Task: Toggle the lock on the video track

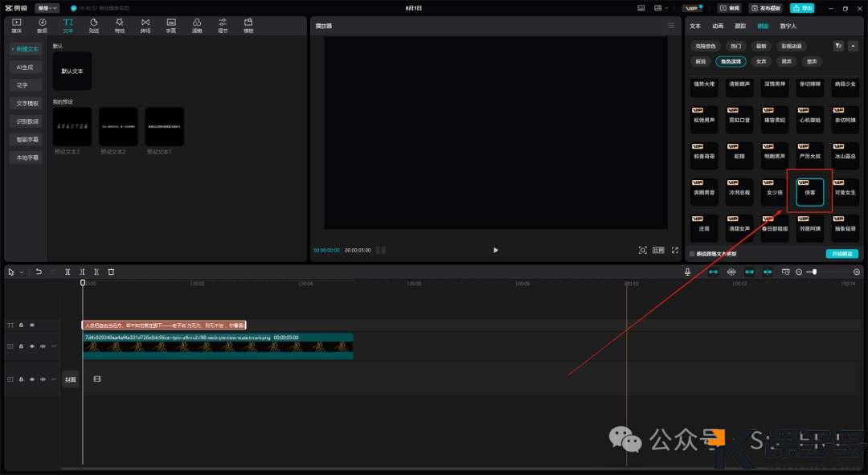Action: tap(21, 346)
